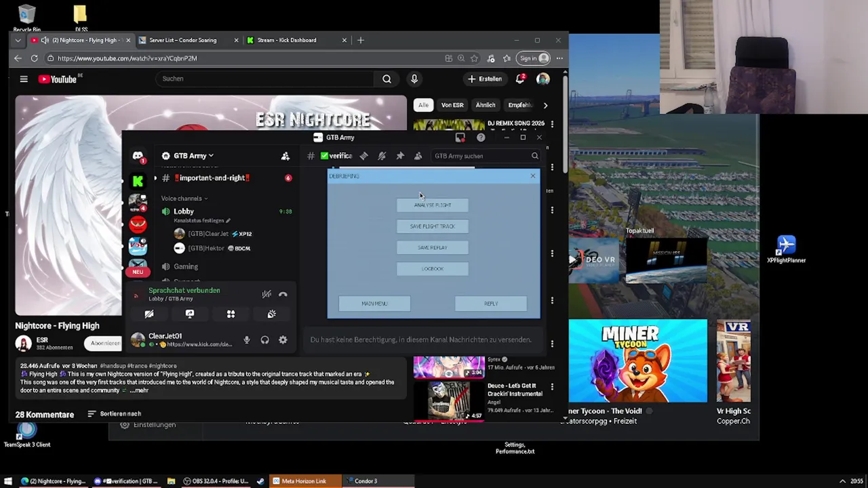Disconnect from voice with hang-up icon
868x488 pixels.
click(283, 294)
